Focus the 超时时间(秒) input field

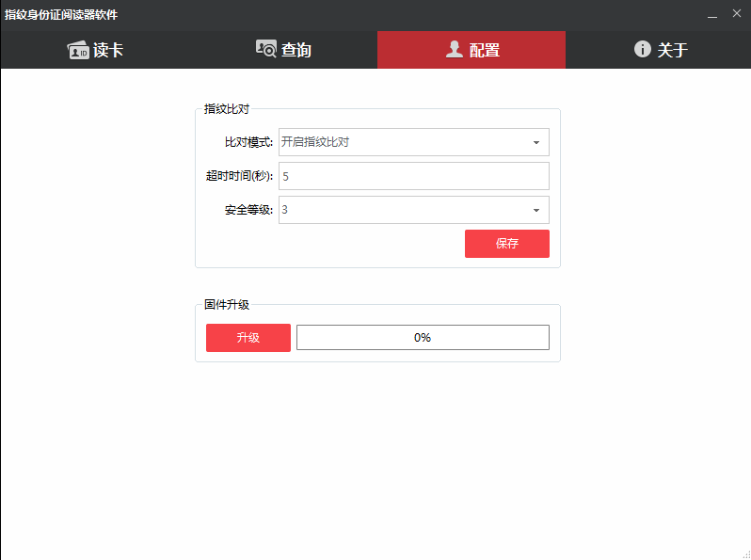tap(414, 176)
